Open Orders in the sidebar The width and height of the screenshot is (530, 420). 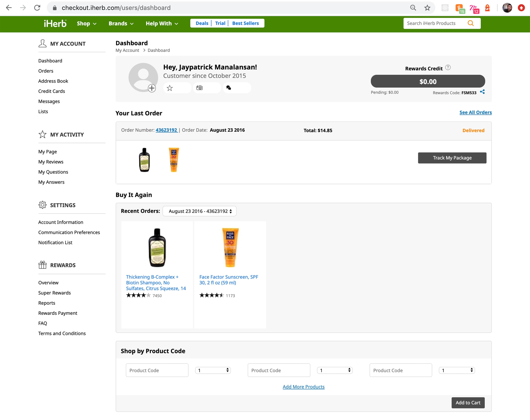click(x=46, y=71)
